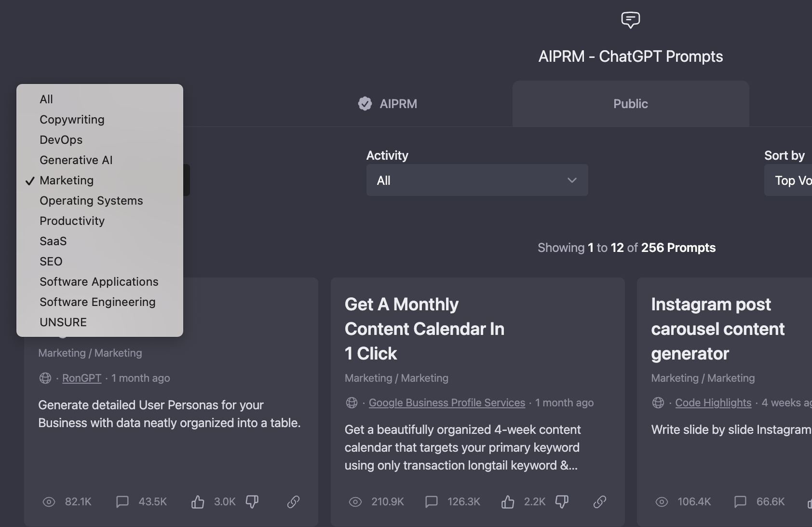Click the views eye icon showing 106.4K

[662, 502]
